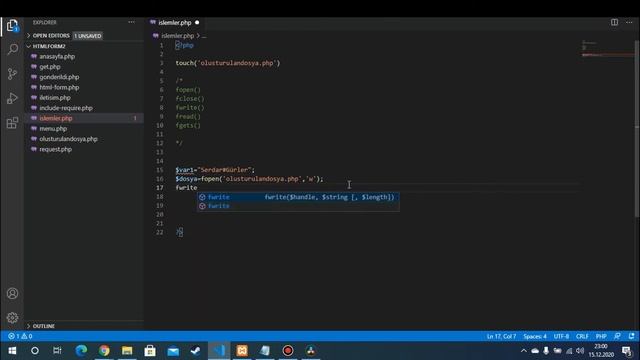Open the Search view in activity bar
Image resolution: width=640 pixels, height=360 pixels.
(13, 49)
